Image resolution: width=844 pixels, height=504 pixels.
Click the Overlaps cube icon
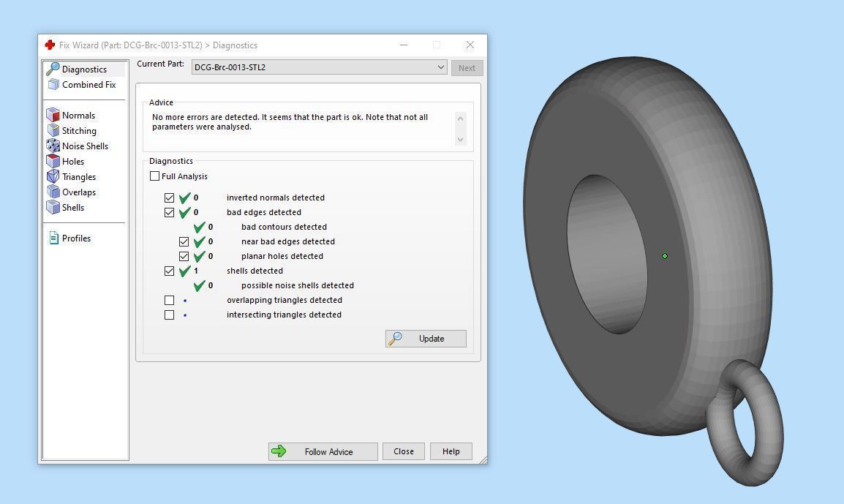(53, 192)
